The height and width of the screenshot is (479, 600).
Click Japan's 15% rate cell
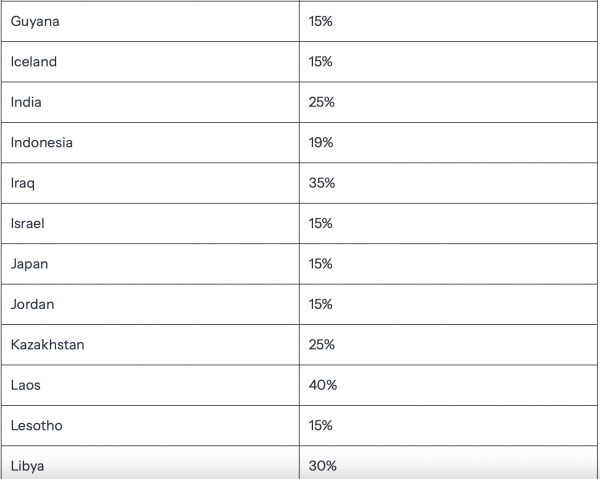(321, 264)
